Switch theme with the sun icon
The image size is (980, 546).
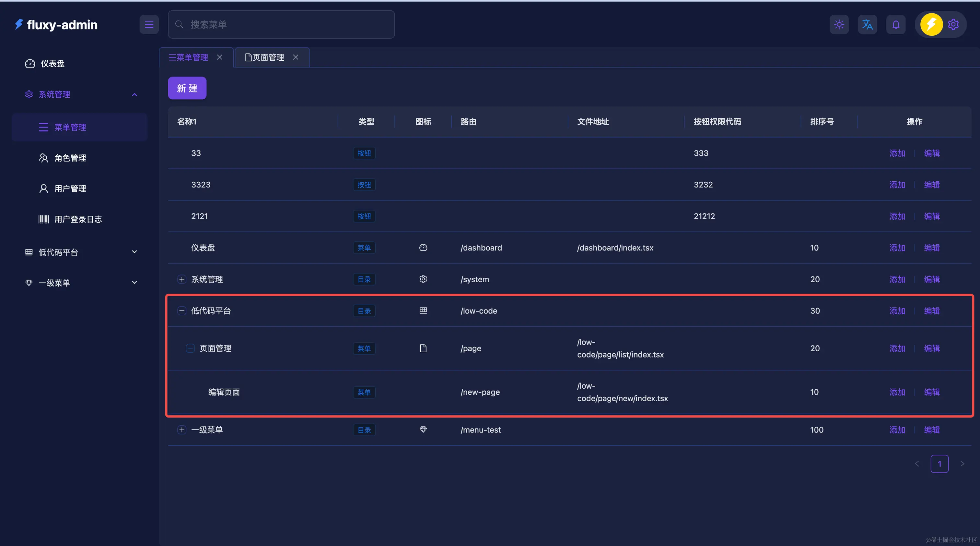[x=839, y=24]
